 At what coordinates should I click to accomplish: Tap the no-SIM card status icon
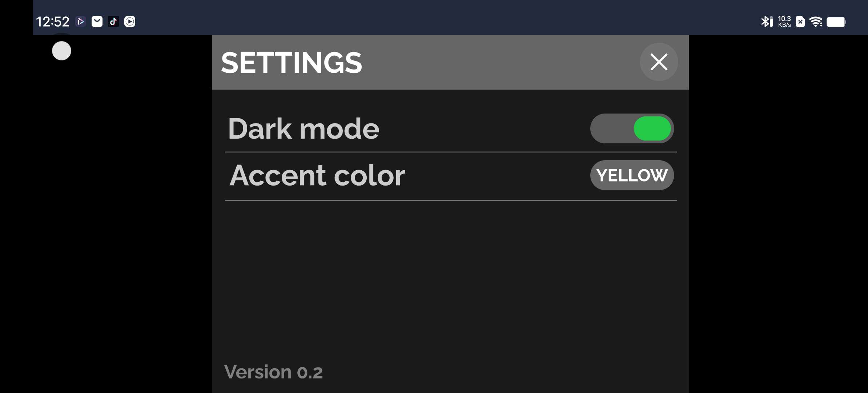[800, 22]
